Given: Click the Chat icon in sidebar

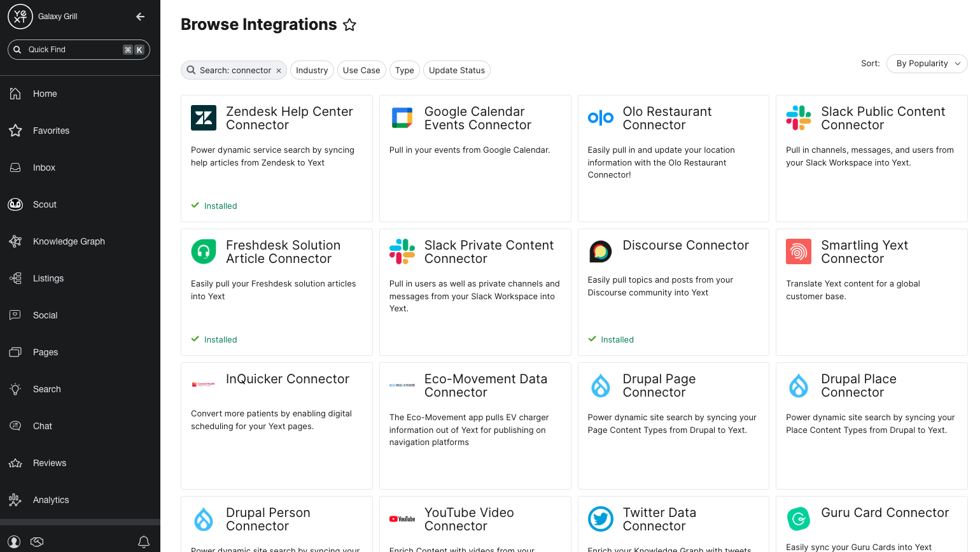Looking at the screenshot, I should click(x=15, y=426).
